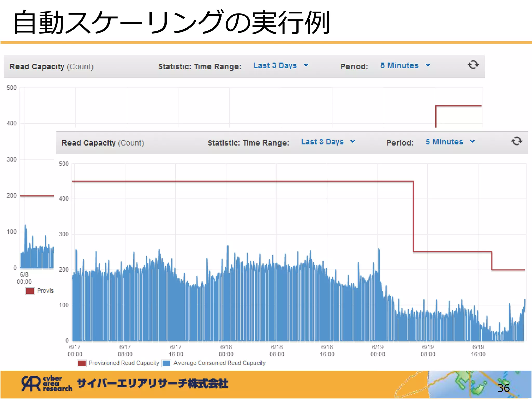Click refresh icon on back Read Capacity panel
The width and height of the screenshot is (532, 399).
click(473, 65)
